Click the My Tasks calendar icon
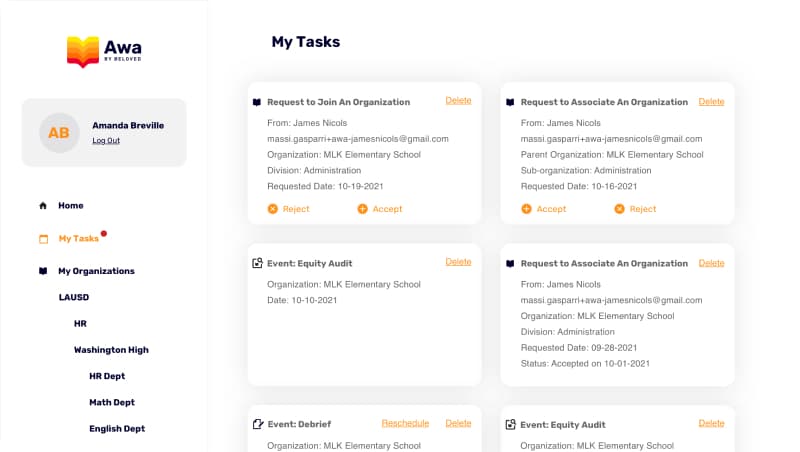Screen dimensions: 800x452 click(43, 239)
